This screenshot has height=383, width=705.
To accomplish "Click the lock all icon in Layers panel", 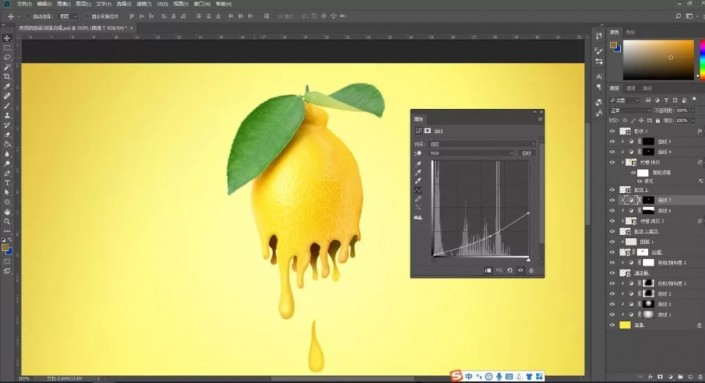I will click(x=658, y=120).
